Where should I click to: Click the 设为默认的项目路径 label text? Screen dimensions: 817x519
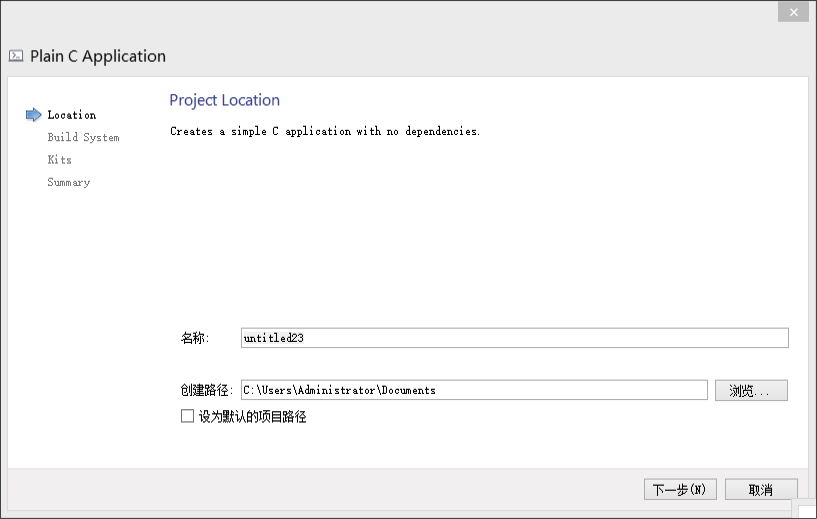[x=252, y=417]
